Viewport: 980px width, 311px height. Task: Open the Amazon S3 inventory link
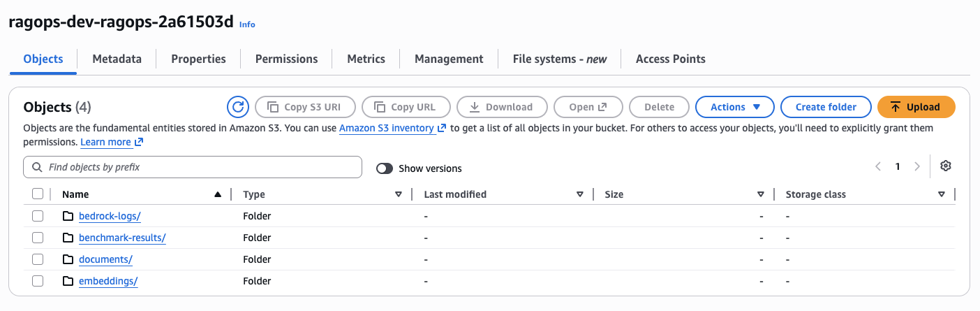[x=392, y=129]
